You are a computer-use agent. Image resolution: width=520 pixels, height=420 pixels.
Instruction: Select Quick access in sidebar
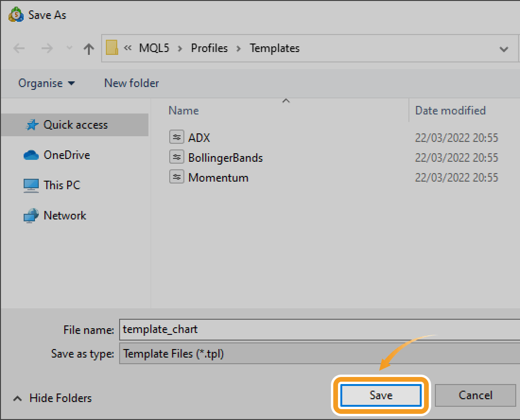(75, 125)
